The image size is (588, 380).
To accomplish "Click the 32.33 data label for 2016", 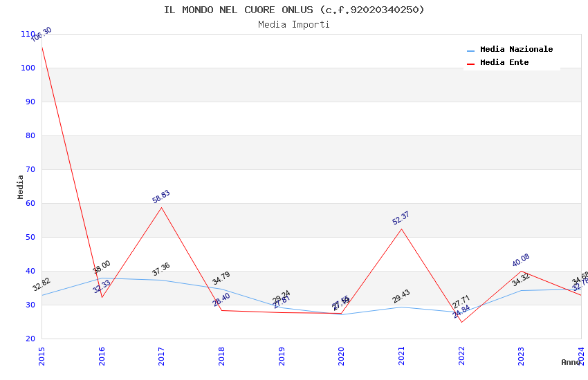I will pos(102,287).
